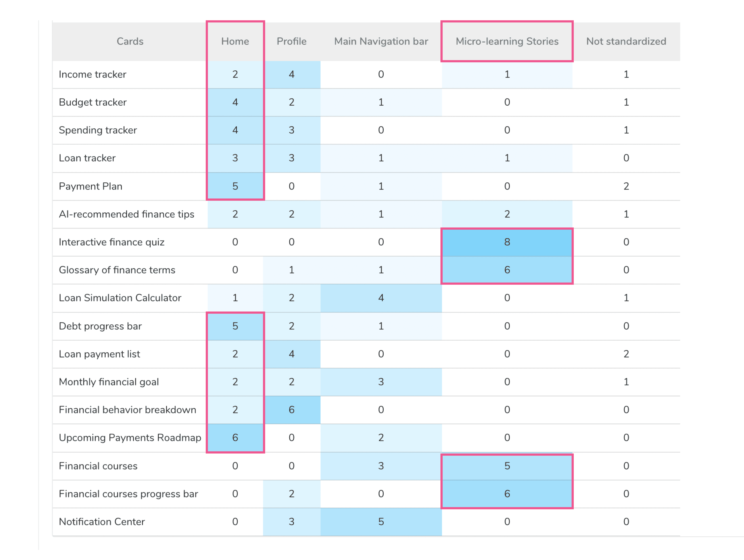Click Payment Plan Home cell showing 5
This screenshot has width=744, height=560.
(x=235, y=186)
